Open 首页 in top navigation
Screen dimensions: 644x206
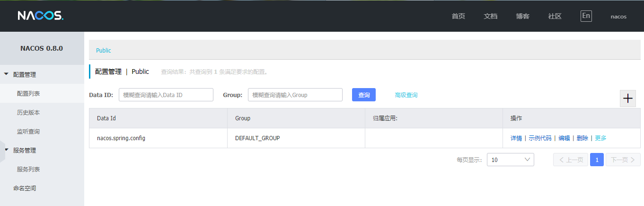pyautogui.click(x=459, y=16)
